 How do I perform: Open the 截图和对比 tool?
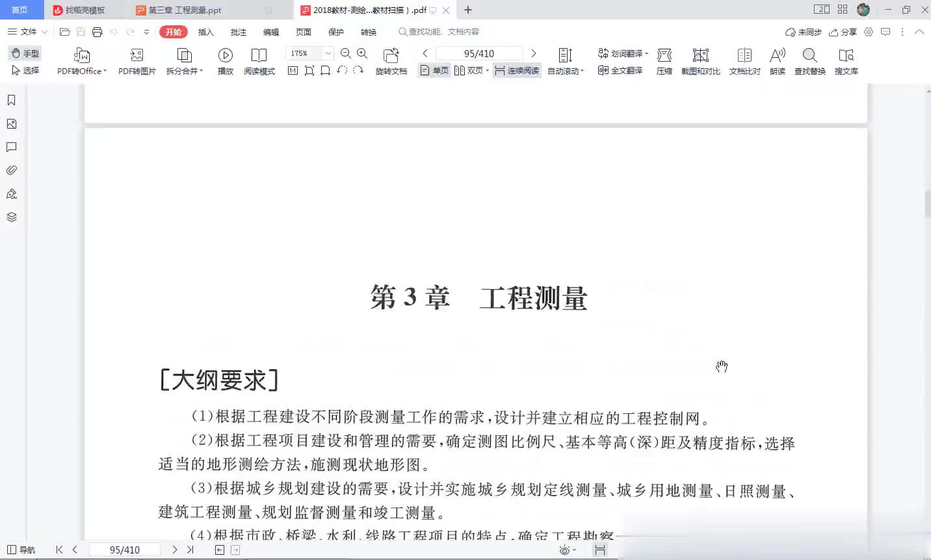point(700,55)
